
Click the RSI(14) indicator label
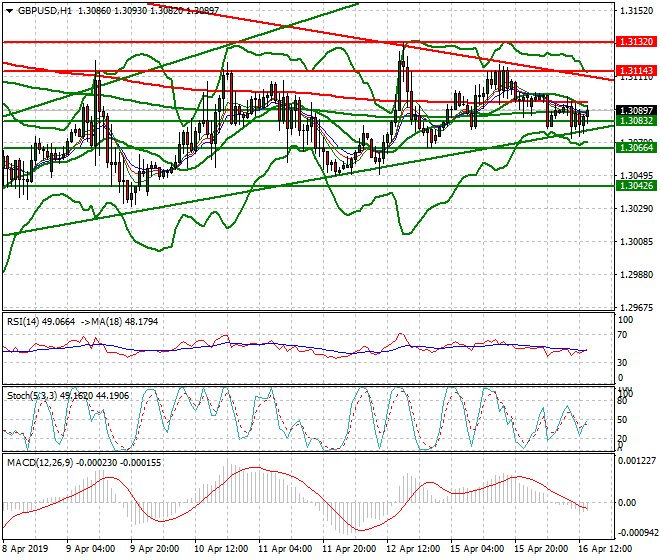tap(22, 322)
